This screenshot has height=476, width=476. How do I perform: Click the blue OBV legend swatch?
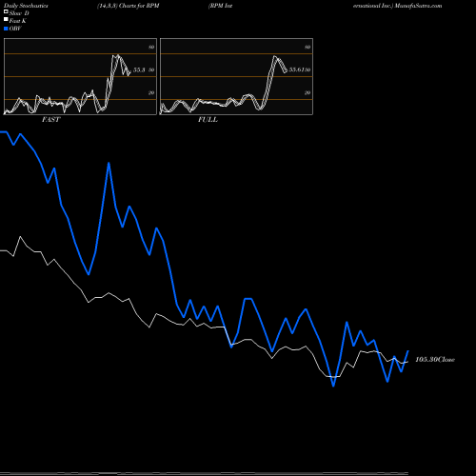tap(6, 29)
